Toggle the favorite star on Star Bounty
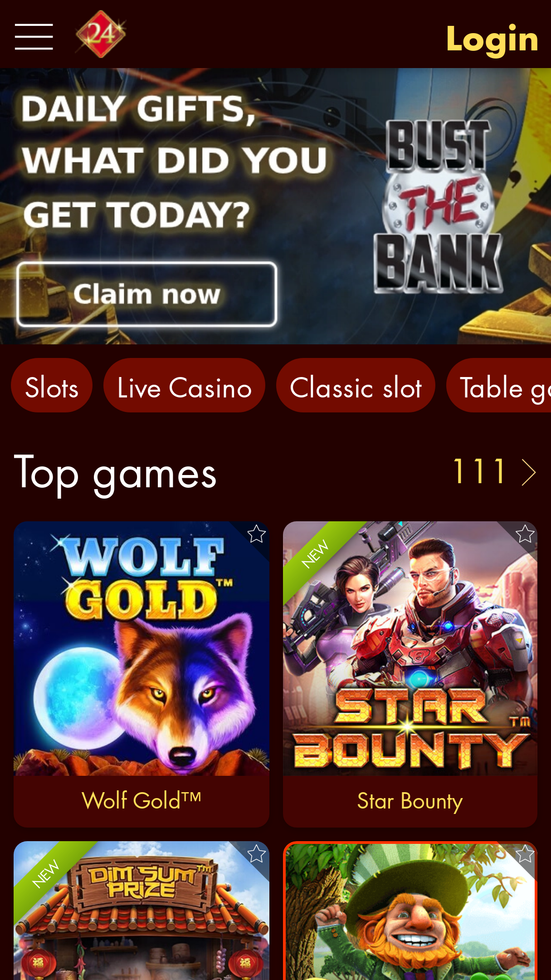This screenshot has height=980, width=551. 525,534
